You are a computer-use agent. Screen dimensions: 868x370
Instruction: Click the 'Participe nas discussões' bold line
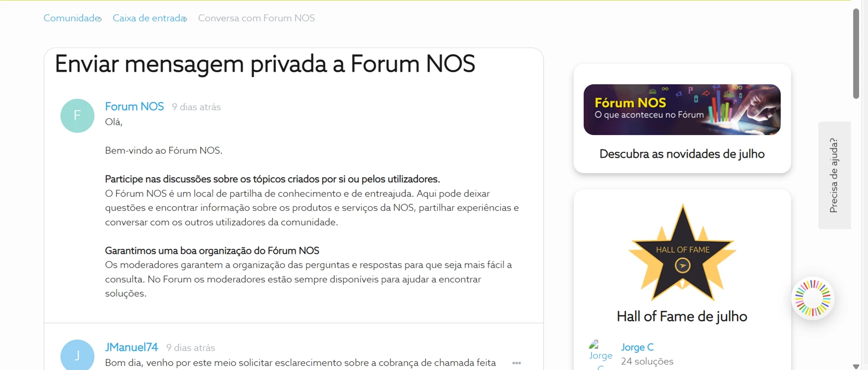(x=272, y=179)
